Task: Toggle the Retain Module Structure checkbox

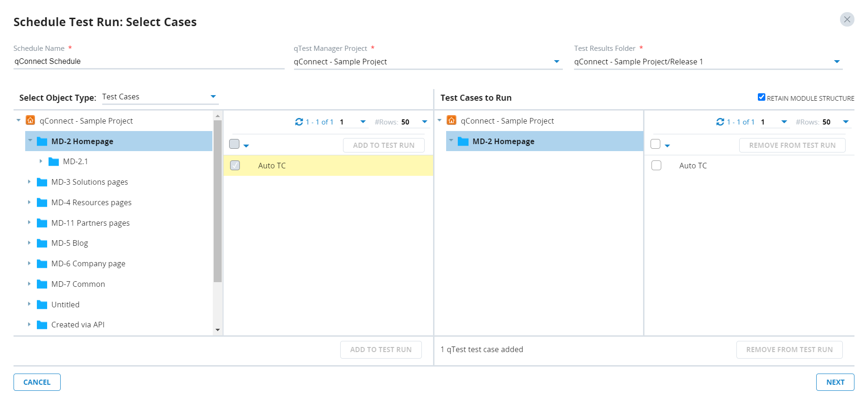Action: click(761, 97)
